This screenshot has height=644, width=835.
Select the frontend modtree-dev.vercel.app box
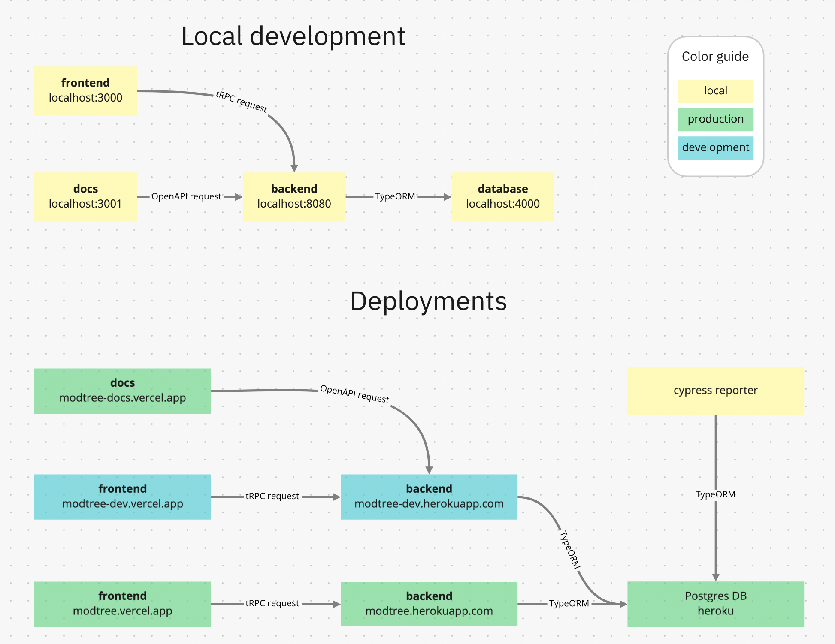[122, 497]
